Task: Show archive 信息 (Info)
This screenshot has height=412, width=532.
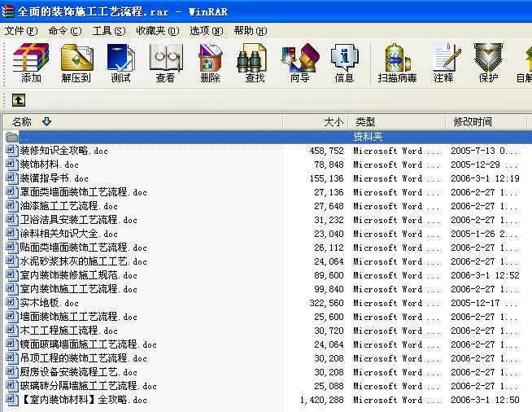Action: point(344,63)
